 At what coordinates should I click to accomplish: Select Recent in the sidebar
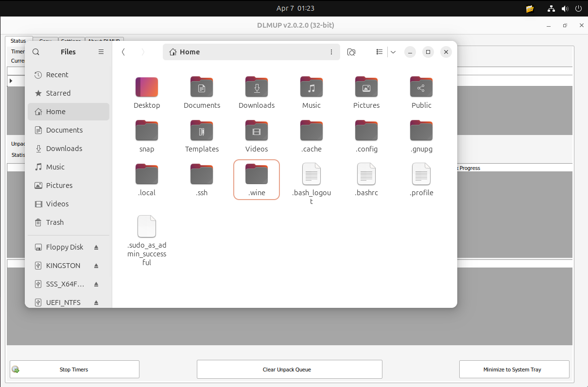[x=57, y=75]
